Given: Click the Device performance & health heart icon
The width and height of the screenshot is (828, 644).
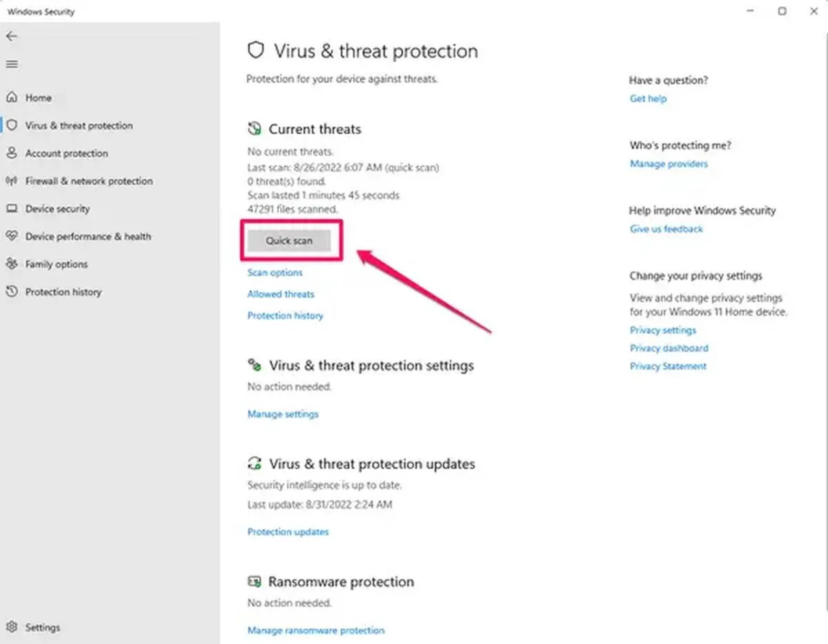Looking at the screenshot, I should 12,236.
